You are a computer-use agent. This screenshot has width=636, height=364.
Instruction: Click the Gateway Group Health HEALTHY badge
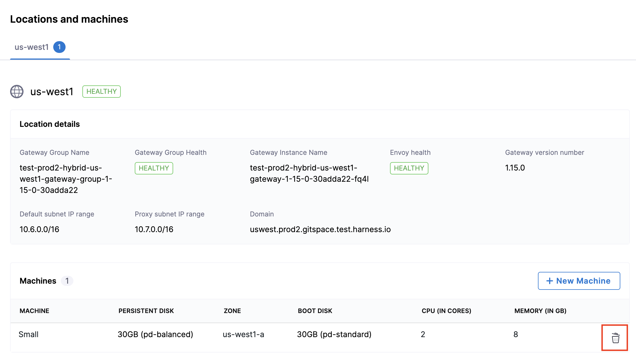click(x=154, y=168)
